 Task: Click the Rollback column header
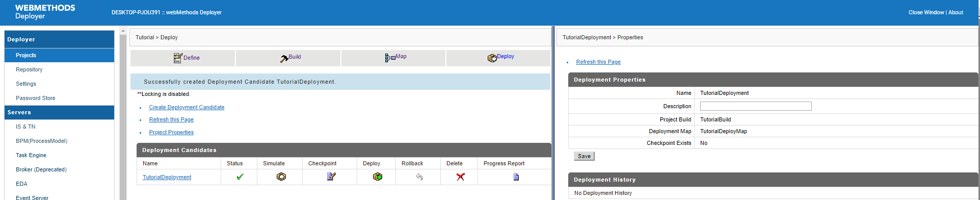pyautogui.click(x=412, y=163)
